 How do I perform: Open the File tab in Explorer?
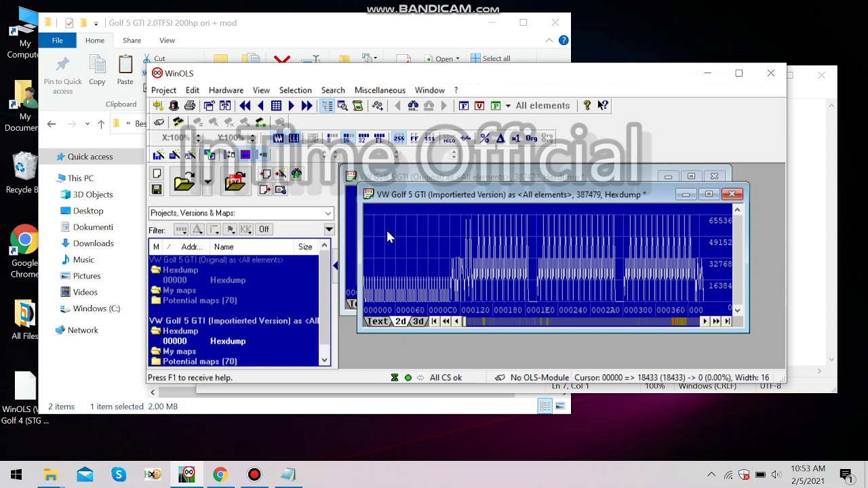[58, 41]
